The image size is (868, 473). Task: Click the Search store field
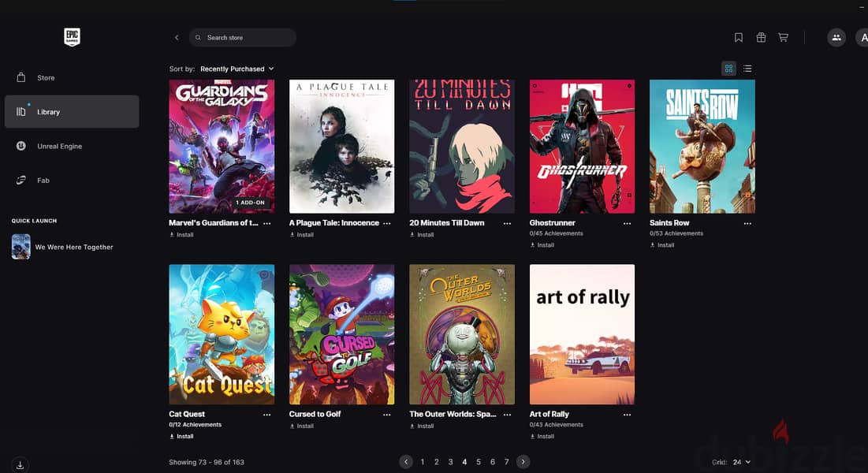243,38
